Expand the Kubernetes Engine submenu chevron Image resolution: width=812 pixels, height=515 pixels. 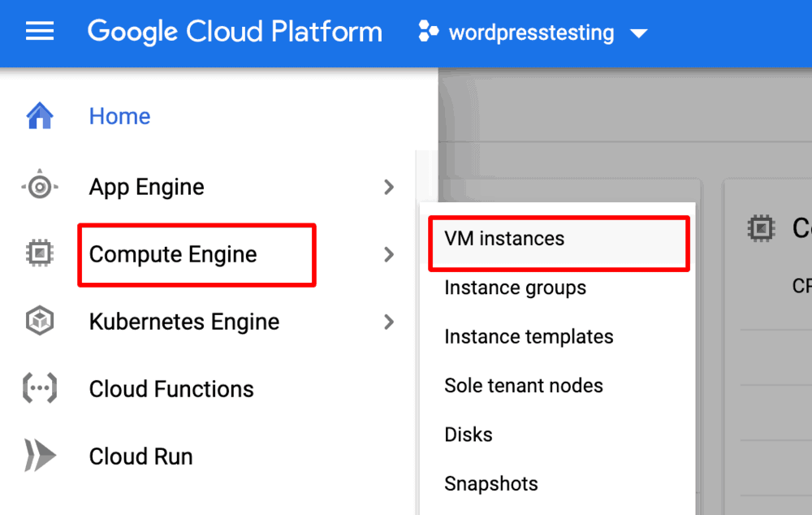[389, 322]
